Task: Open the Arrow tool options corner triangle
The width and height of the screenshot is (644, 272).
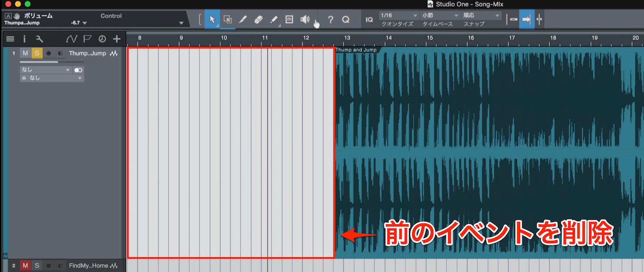Action: [218, 27]
